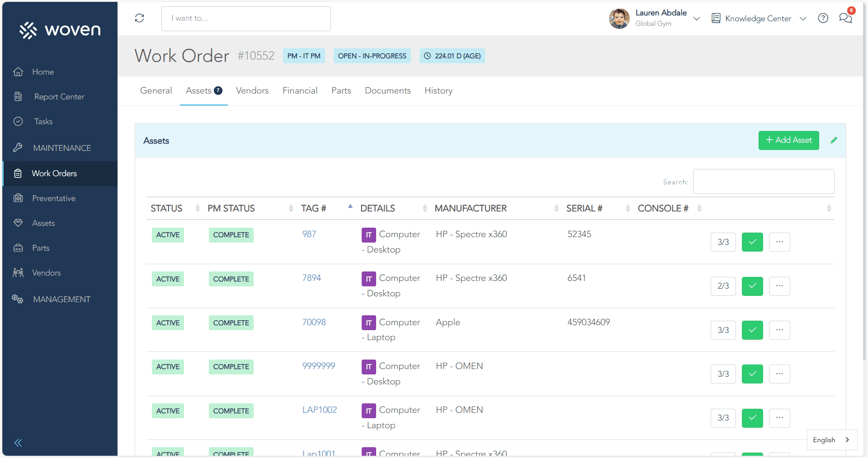Open the English language selector
868x458 pixels.
point(832,440)
